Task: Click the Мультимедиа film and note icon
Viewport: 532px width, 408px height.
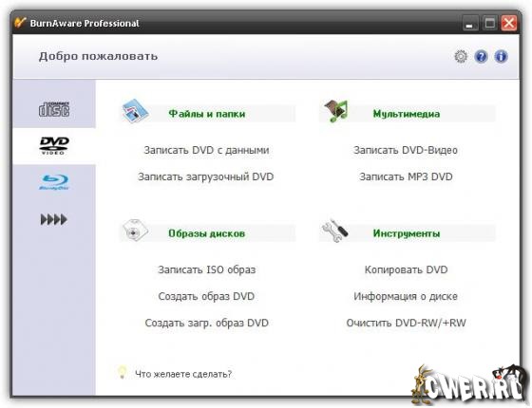Action: (x=335, y=111)
